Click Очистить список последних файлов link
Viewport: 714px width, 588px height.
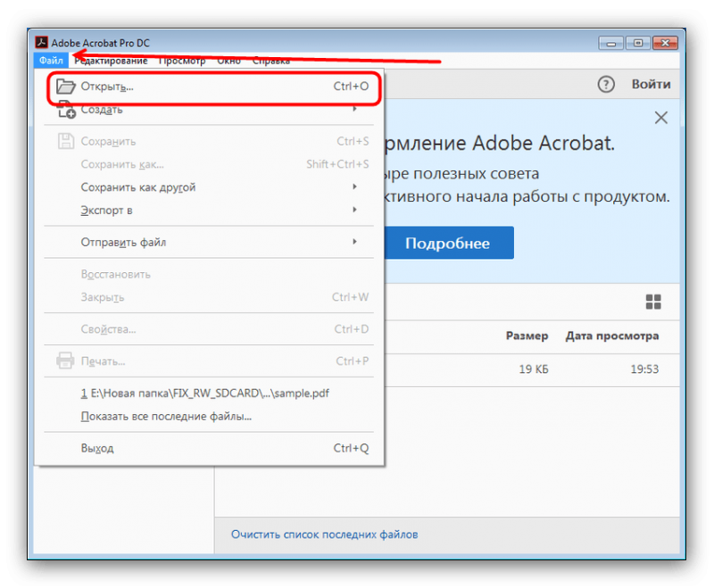324,534
